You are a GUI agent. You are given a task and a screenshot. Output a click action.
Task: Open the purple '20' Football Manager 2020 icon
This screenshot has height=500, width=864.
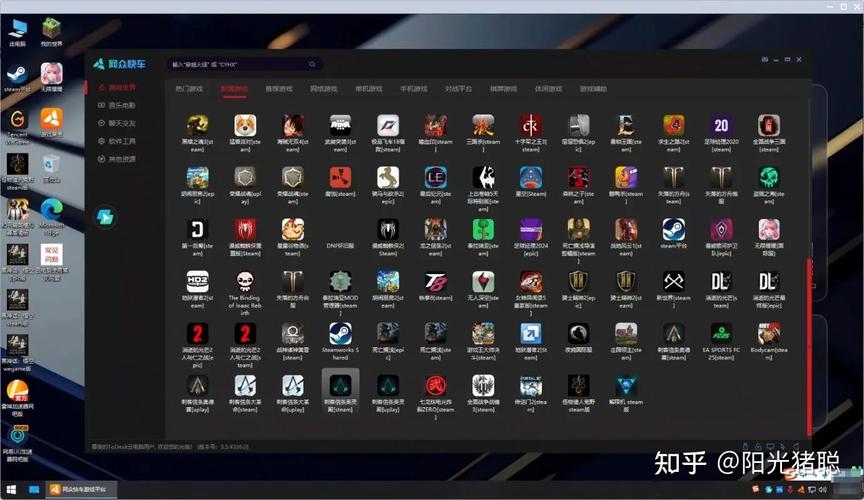[x=721, y=126]
